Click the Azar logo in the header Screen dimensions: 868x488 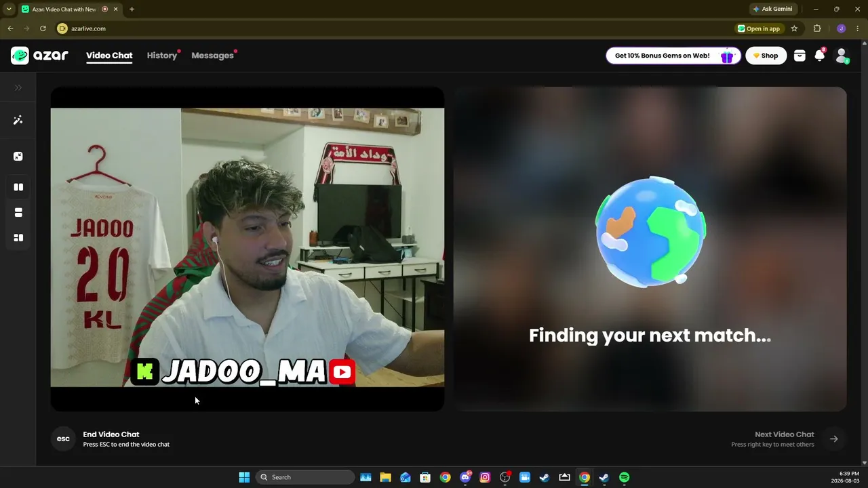[39, 56]
